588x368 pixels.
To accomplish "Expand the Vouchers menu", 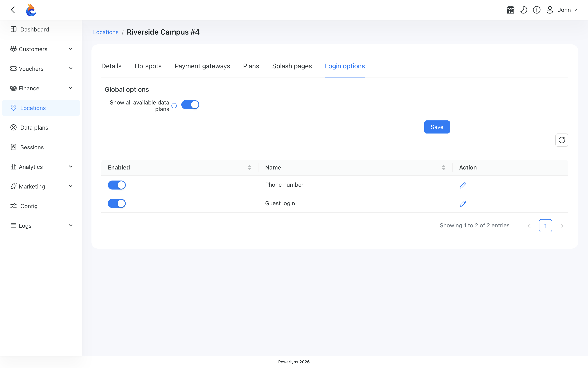I will (41, 69).
